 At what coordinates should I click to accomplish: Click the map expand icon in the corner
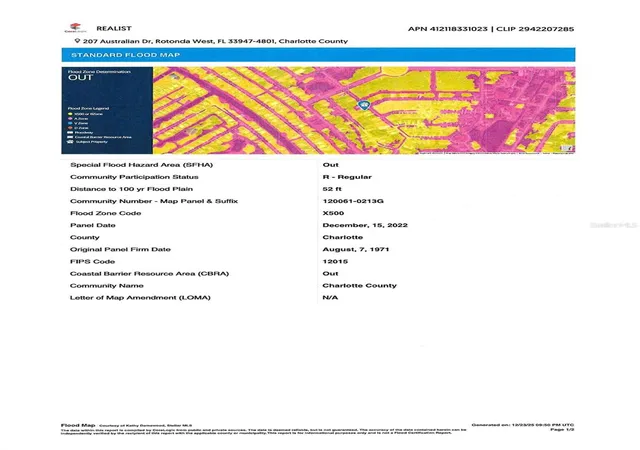(x=567, y=149)
